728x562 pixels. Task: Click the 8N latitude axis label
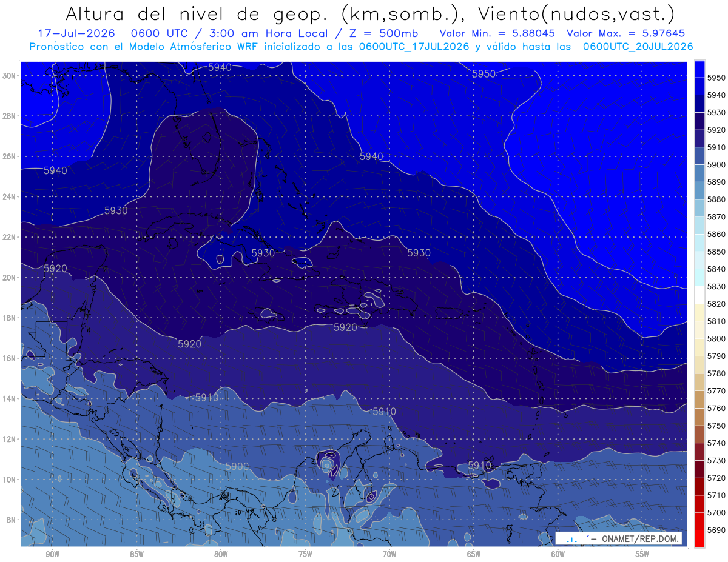(x=12, y=520)
